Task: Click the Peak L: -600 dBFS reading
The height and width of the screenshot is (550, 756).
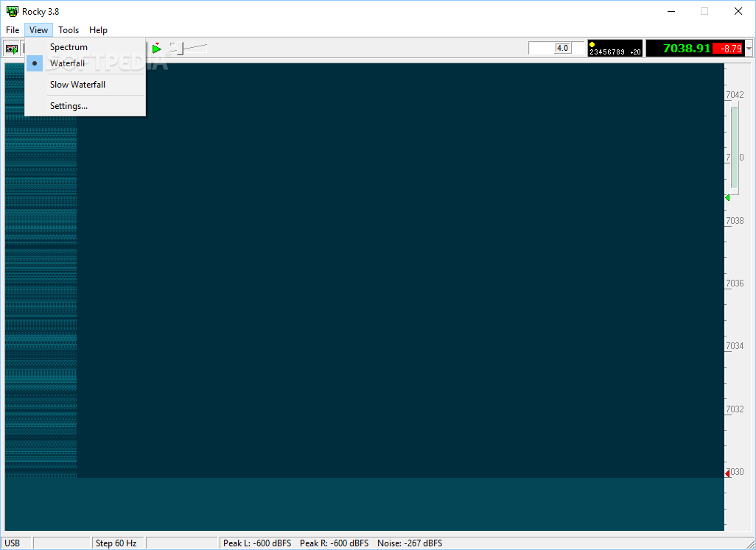Action: 257,543
